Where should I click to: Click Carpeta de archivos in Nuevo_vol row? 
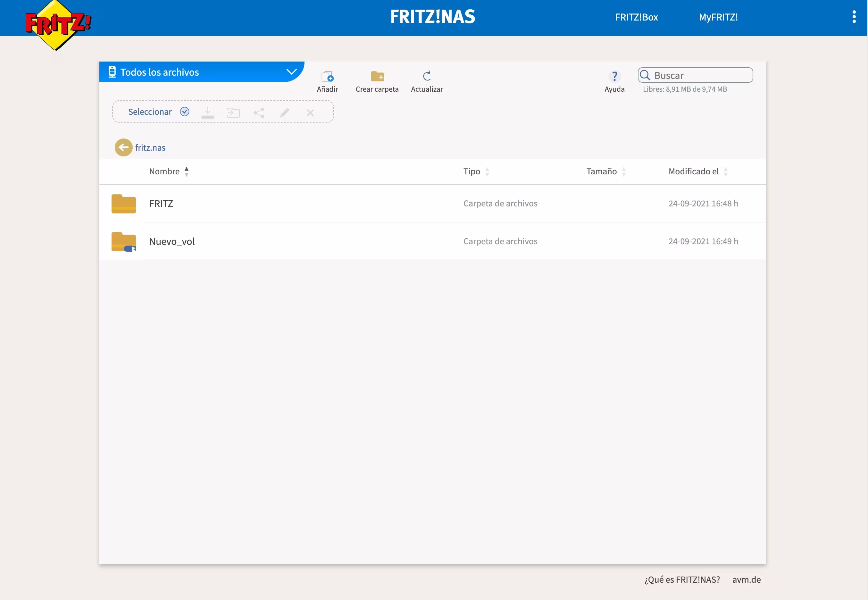click(x=500, y=241)
